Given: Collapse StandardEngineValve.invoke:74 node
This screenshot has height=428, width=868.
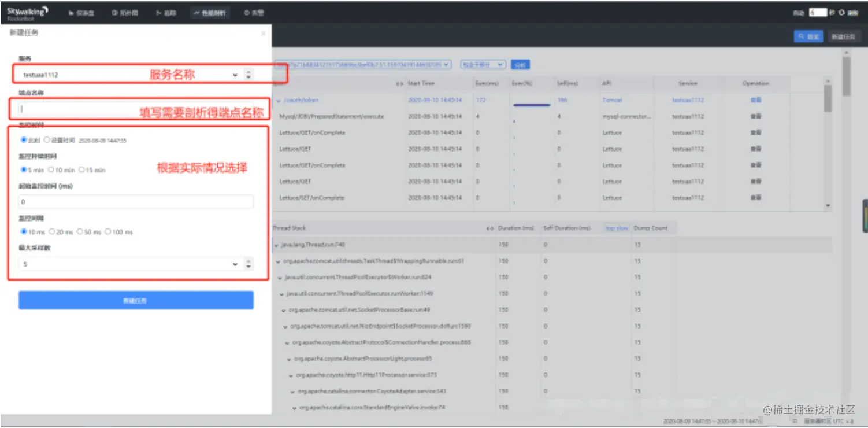Looking at the screenshot, I should click(294, 408).
